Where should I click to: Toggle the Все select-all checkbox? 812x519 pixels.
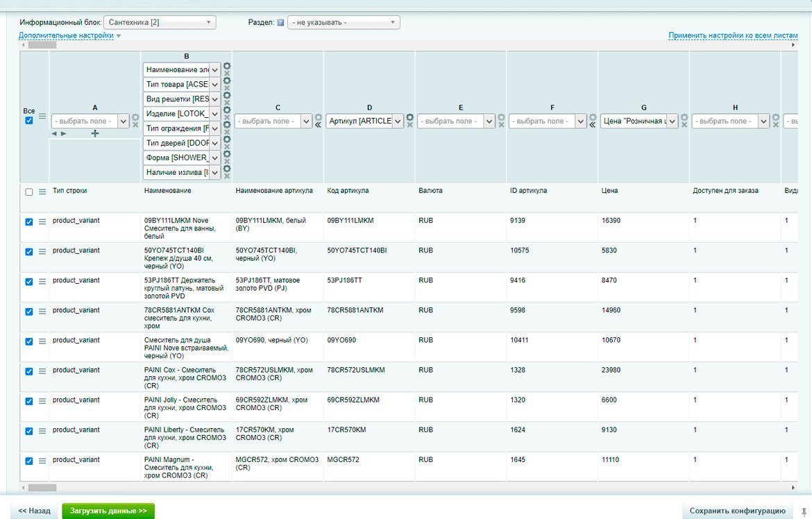click(28, 121)
